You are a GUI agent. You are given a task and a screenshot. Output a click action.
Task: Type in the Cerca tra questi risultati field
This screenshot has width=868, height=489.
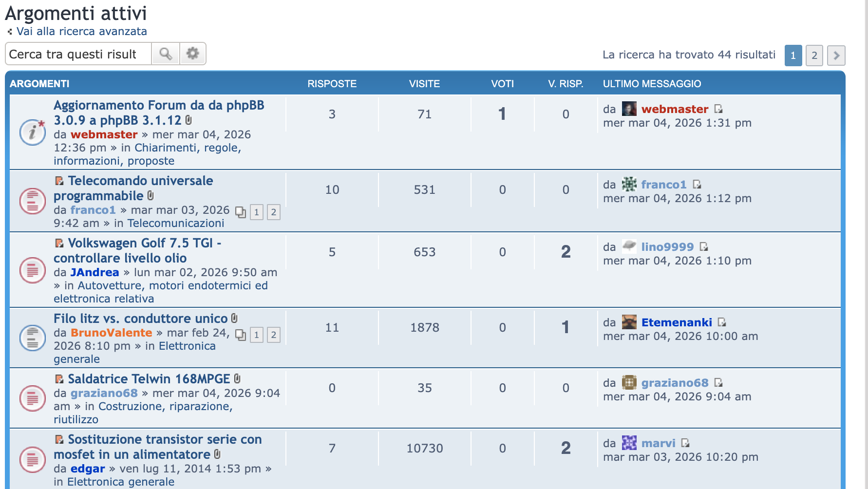(78, 54)
